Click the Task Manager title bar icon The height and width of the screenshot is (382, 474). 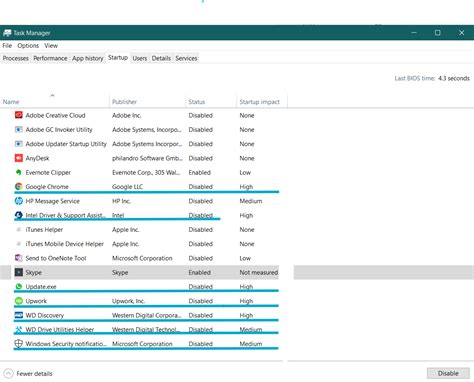(x=7, y=33)
